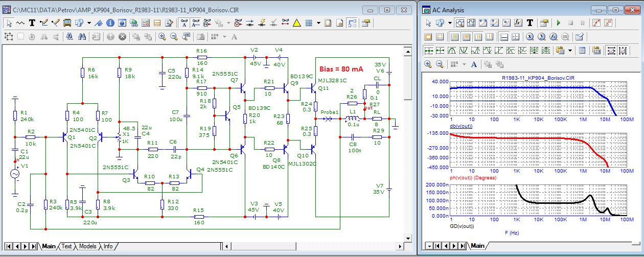Screen dimensions: 644x257
Task: Select the arrow Select mode tool in schematic toolbar
Action: 9,23
